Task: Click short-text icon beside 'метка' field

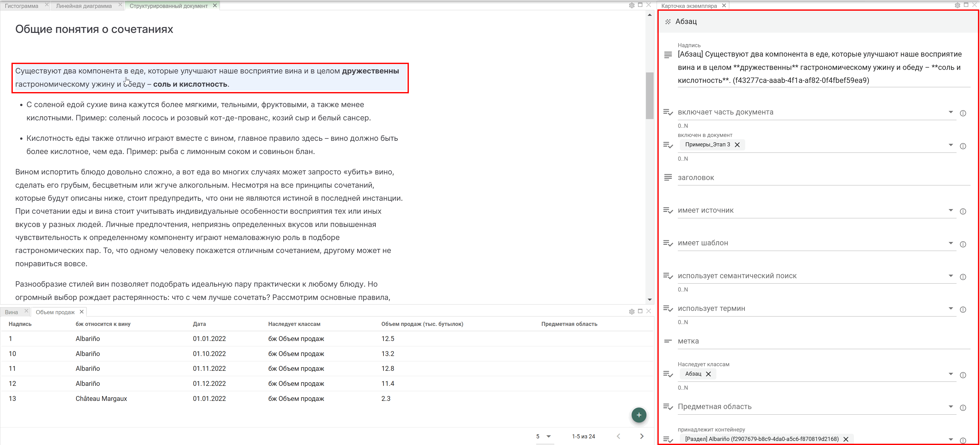Action: coord(668,341)
